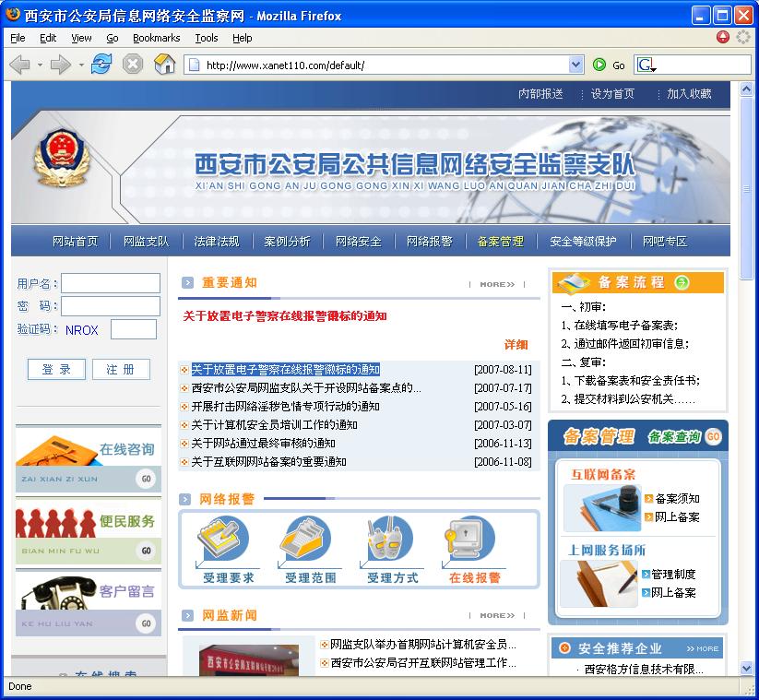Click the 在线报警 icon
Screen dimensions: 759x700
(x=474, y=542)
